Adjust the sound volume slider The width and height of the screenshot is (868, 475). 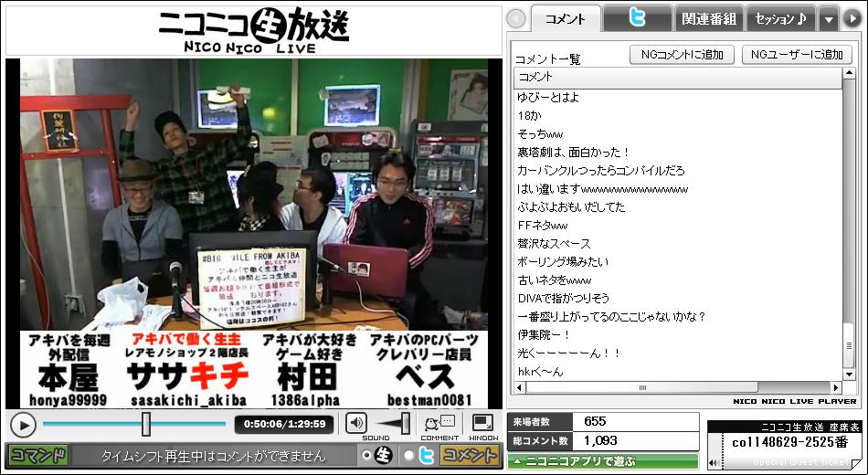(x=405, y=423)
